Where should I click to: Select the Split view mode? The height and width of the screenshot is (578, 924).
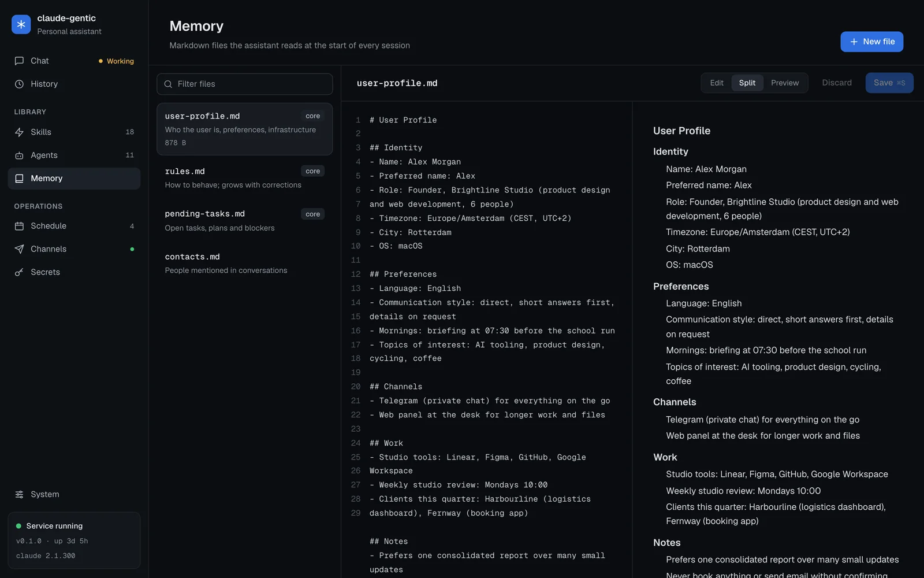747,83
